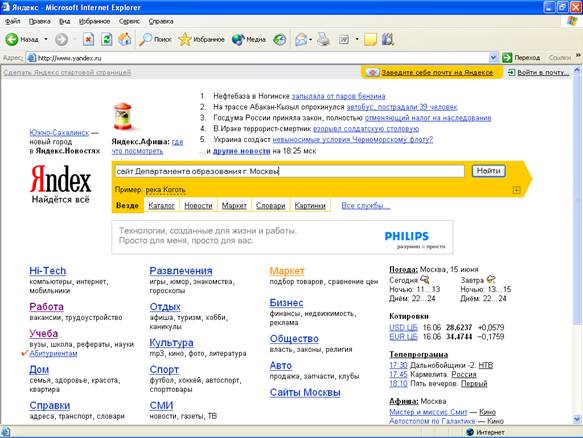Screen dimensions: 583x438
Task: Click tomorrow's weather cloud icon
Action: tap(491, 279)
